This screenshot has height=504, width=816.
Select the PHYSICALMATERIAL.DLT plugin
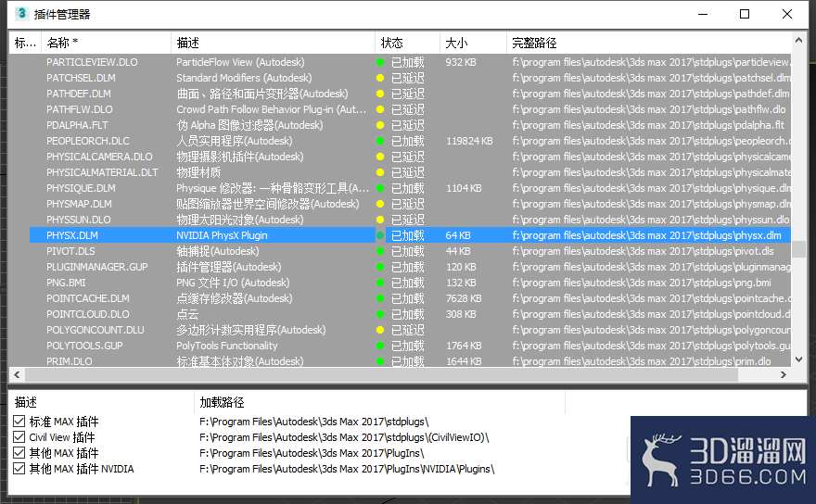click(x=102, y=172)
